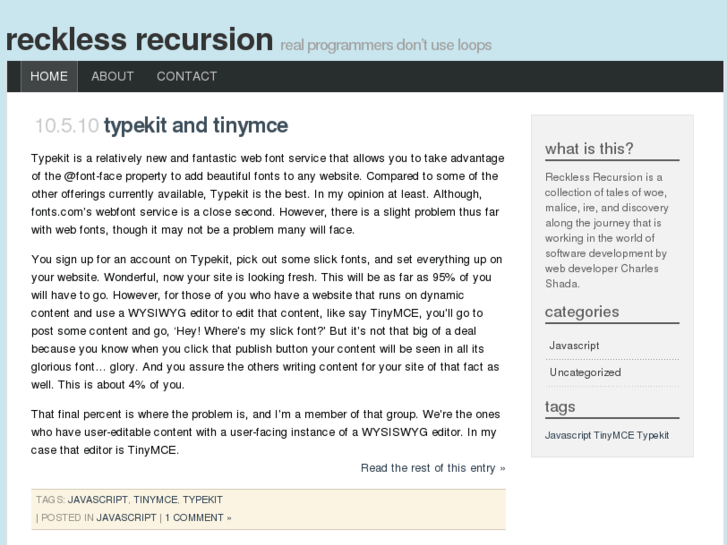Click the post date 10.5.10
This screenshot has height=545, width=727.
(x=66, y=126)
